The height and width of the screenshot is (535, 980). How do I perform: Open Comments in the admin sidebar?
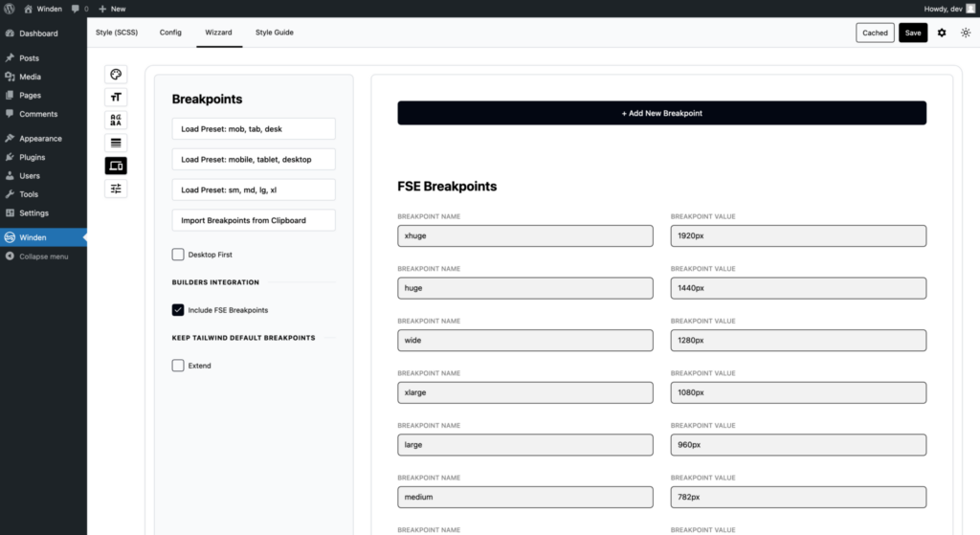coord(38,114)
